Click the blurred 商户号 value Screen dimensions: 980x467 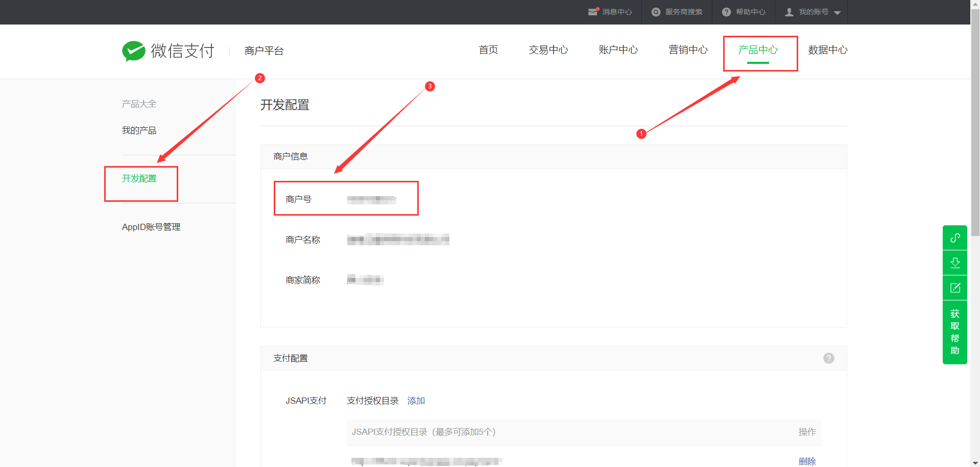click(x=372, y=200)
